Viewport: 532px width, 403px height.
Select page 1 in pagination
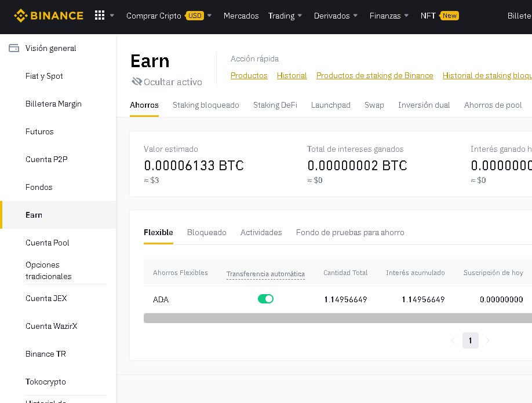pos(470,340)
